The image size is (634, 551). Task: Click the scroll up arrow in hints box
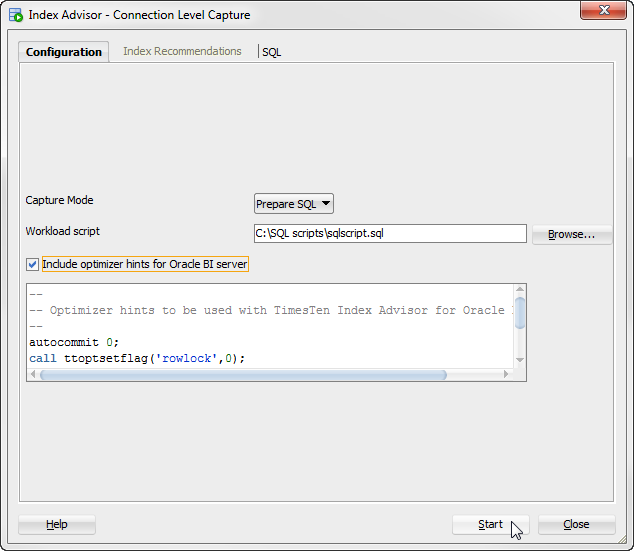(520, 289)
